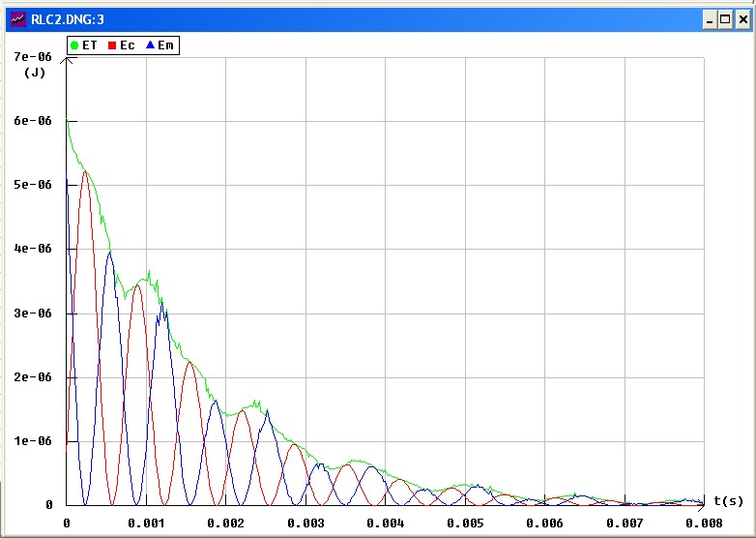The width and height of the screenshot is (756, 538).
Task: Minimize the RLC2.DNG:3 graph window
Action: click(709, 18)
